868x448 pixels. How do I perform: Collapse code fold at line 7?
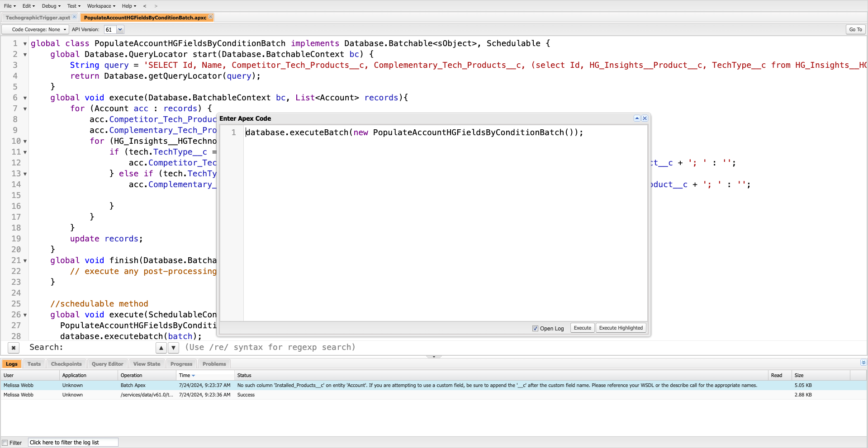pos(25,109)
